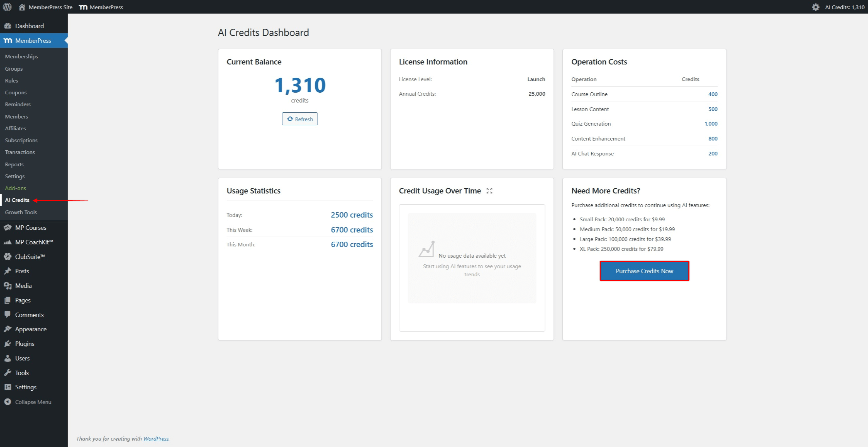This screenshot has height=447, width=868.
Task: Open MemberPress Site via home icon
Action: [22, 7]
